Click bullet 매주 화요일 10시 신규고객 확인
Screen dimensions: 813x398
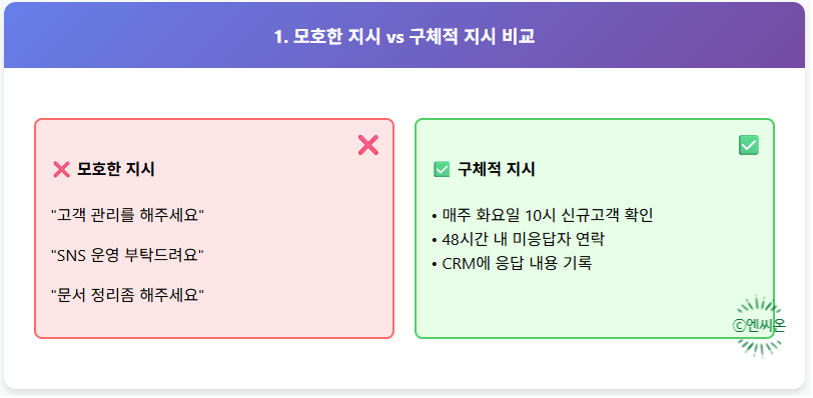(x=542, y=215)
